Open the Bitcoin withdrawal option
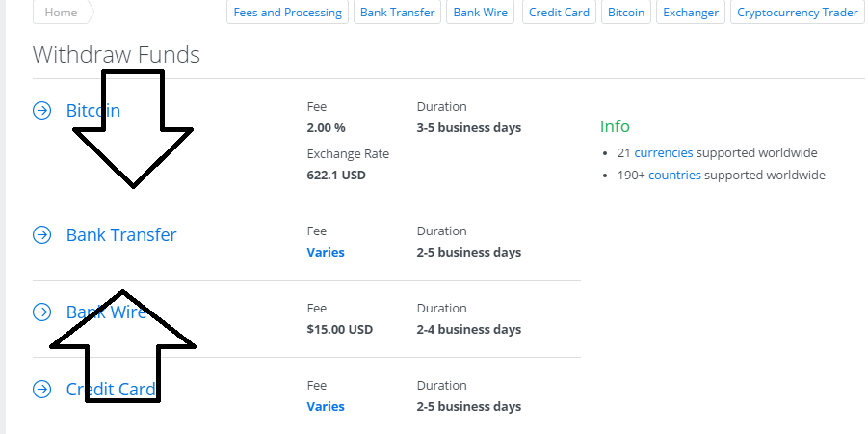This screenshot has height=434, width=868. click(93, 110)
